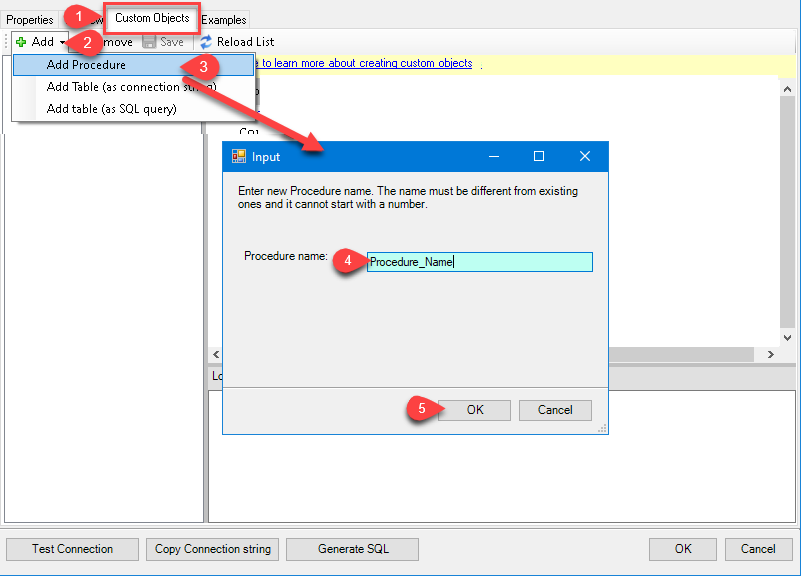
Task: Click the horizontal scrollbar thumb
Action: click(681, 354)
